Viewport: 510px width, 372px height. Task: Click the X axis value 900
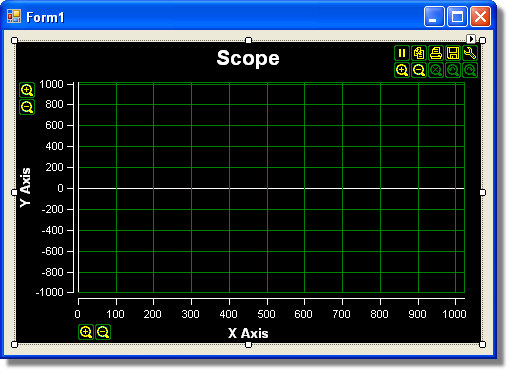click(x=417, y=314)
